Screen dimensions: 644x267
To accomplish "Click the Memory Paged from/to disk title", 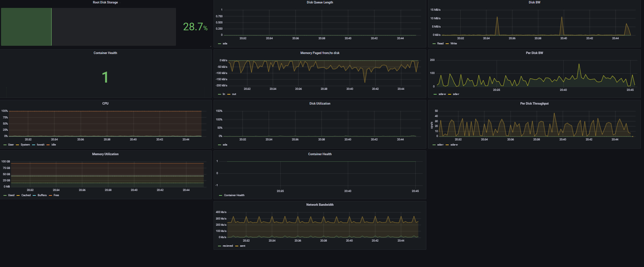I will click(320, 53).
